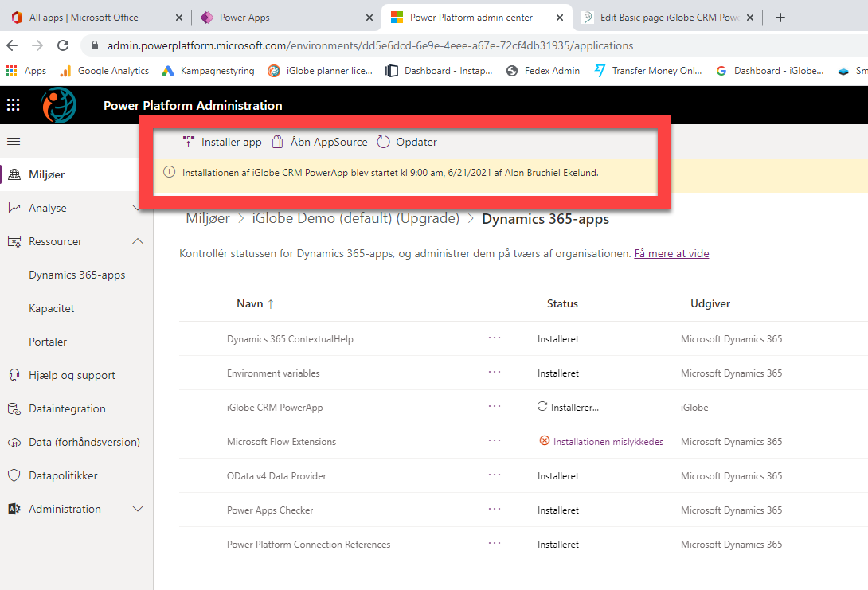
Task: Select the Microsoft Flow Extensions row name
Action: pyautogui.click(x=281, y=442)
